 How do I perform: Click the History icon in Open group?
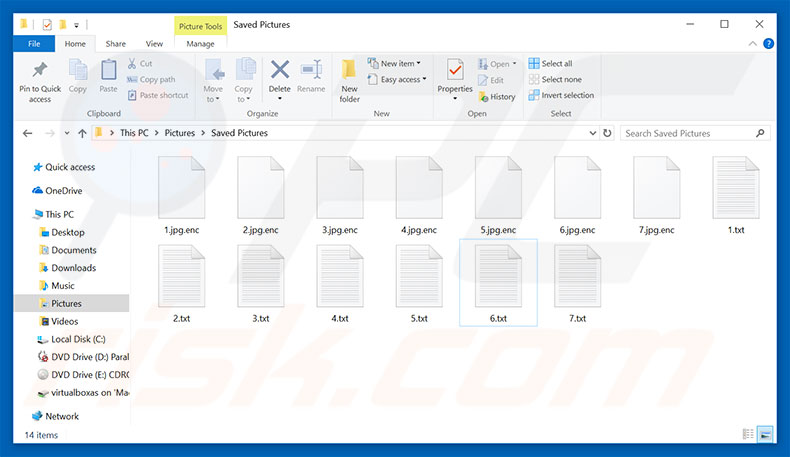click(x=497, y=97)
